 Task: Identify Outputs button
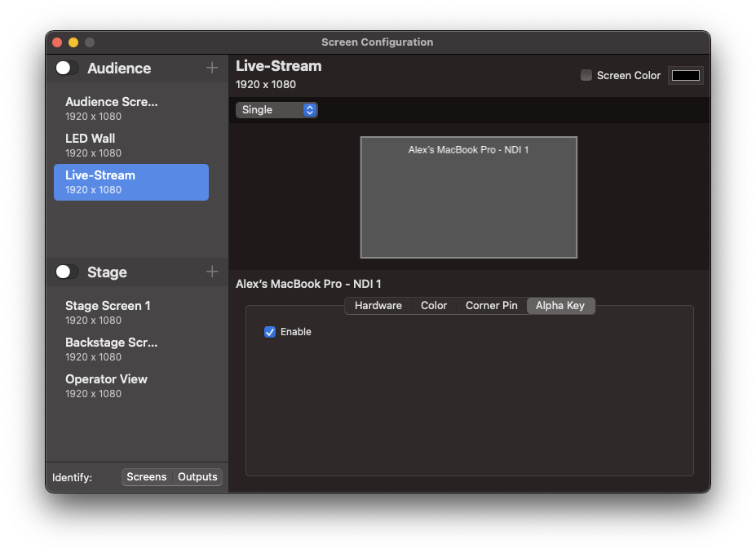[x=197, y=477]
